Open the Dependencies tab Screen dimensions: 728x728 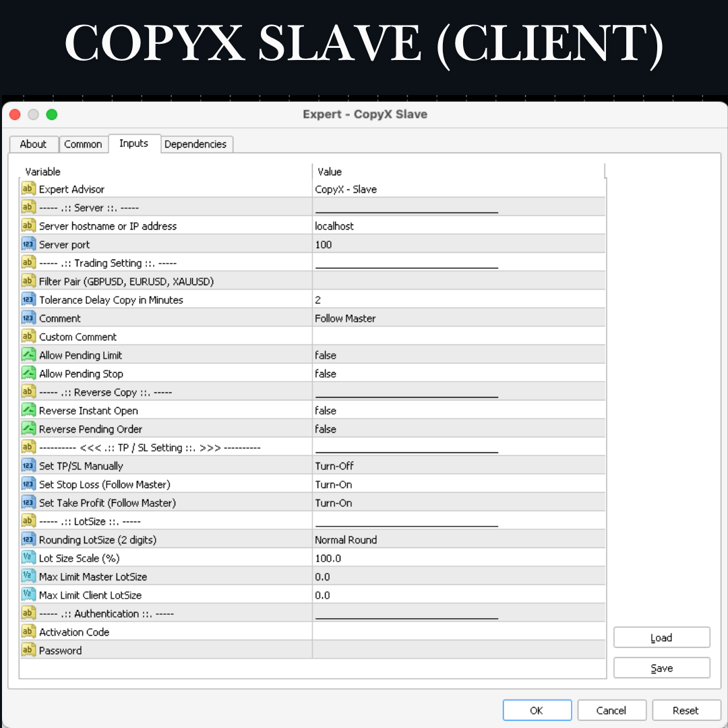click(195, 144)
